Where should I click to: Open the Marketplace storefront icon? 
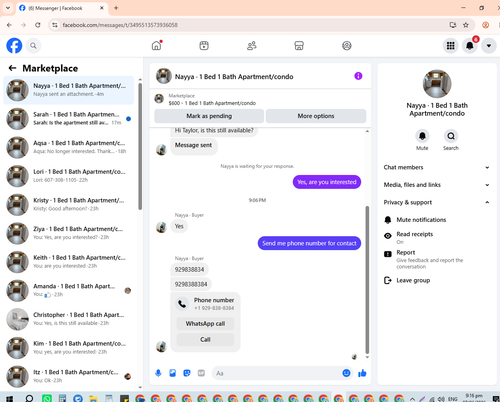point(299,45)
